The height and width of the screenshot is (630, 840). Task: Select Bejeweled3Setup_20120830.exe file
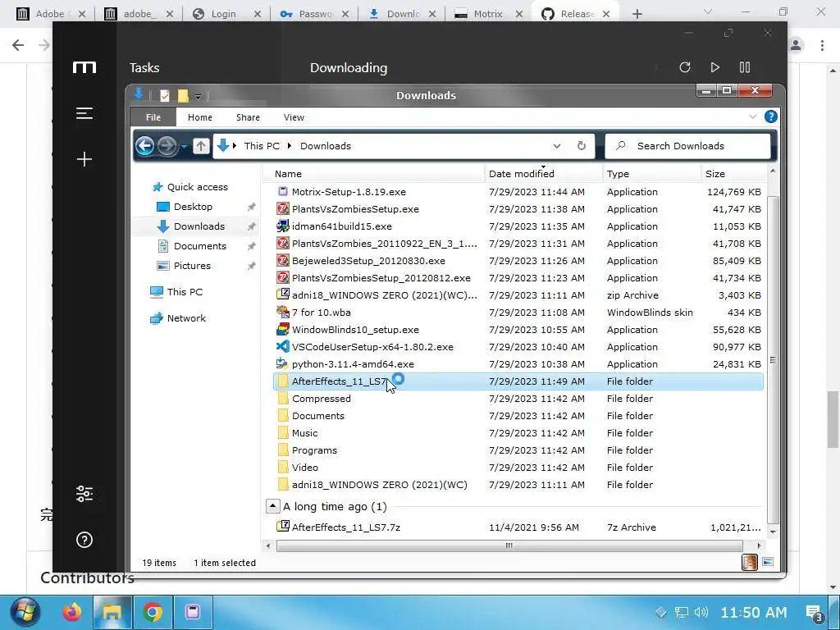(x=518, y=261)
